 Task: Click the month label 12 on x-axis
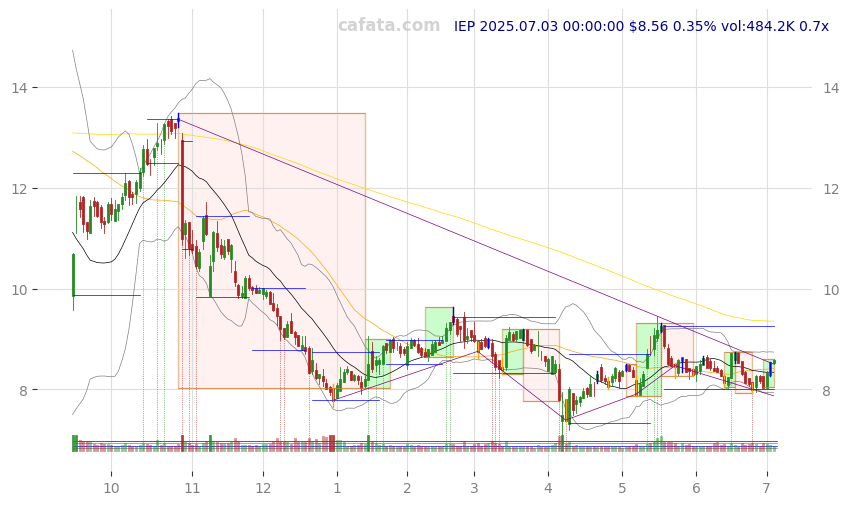coord(263,488)
